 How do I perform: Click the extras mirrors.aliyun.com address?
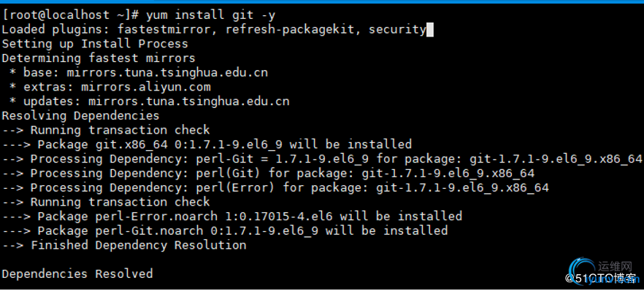146,87
